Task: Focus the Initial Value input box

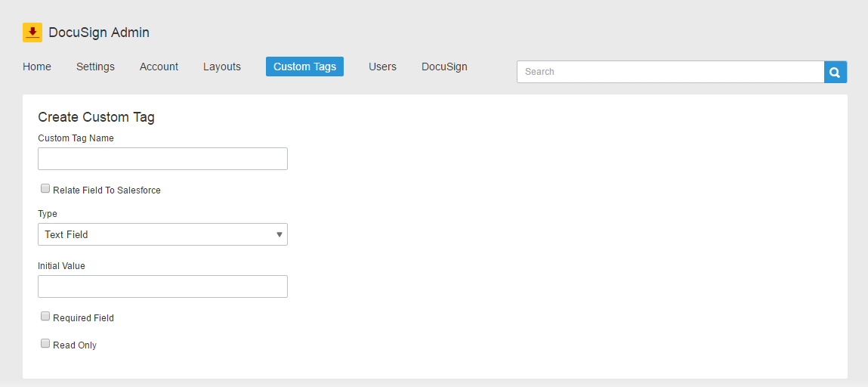Action: 162,286
